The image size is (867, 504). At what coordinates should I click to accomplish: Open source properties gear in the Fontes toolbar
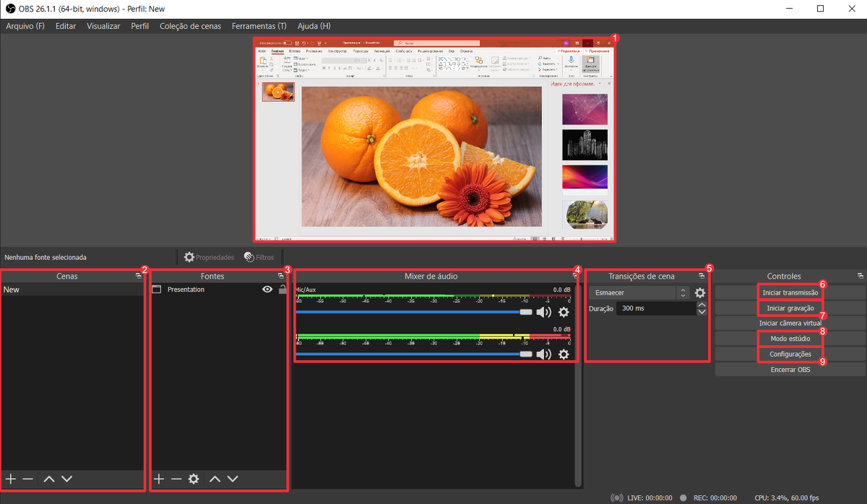194,479
